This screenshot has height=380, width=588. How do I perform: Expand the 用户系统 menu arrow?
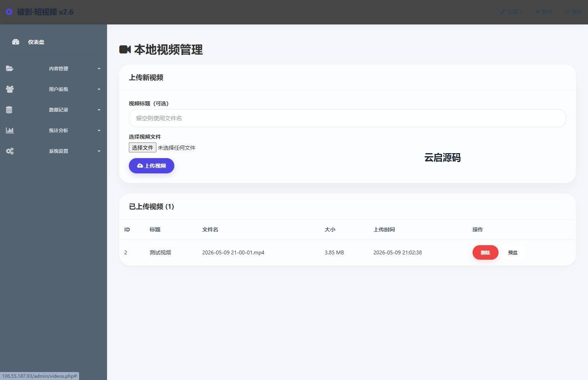point(99,89)
